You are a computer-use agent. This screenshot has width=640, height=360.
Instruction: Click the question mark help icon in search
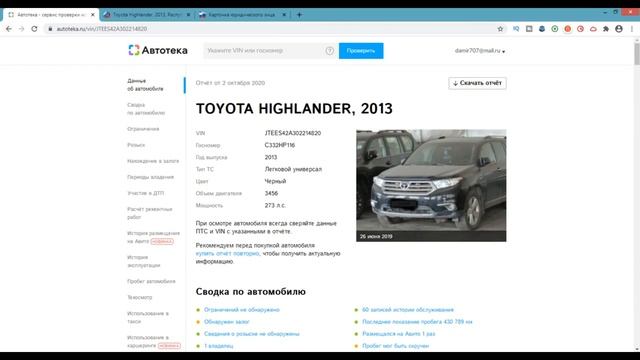[330, 51]
